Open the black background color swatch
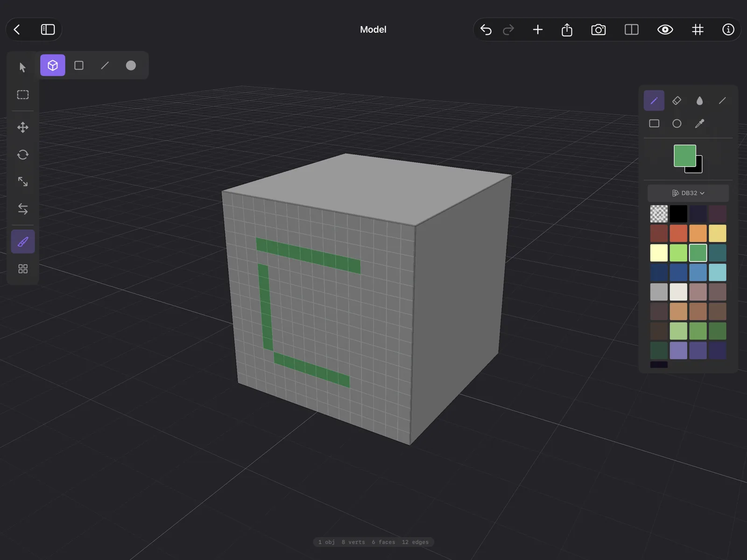This screenshot has height=560, width=747. tap(699, 169)
